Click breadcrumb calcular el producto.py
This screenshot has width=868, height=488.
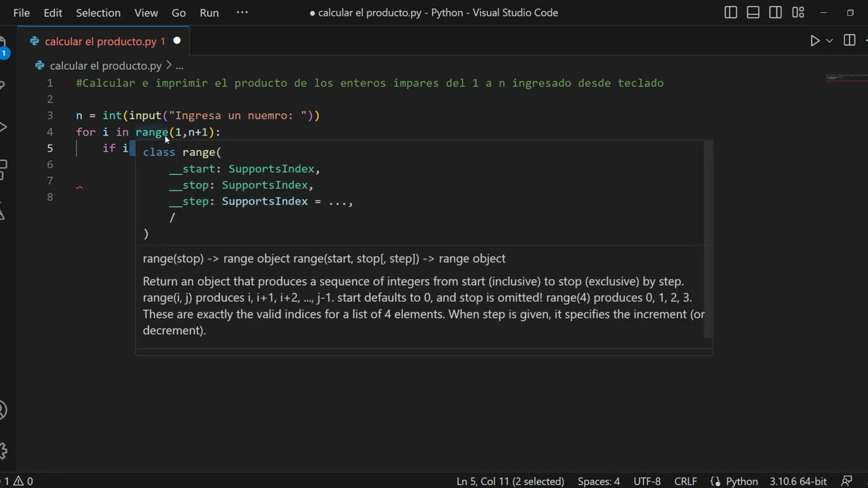[x=106, y=66]
